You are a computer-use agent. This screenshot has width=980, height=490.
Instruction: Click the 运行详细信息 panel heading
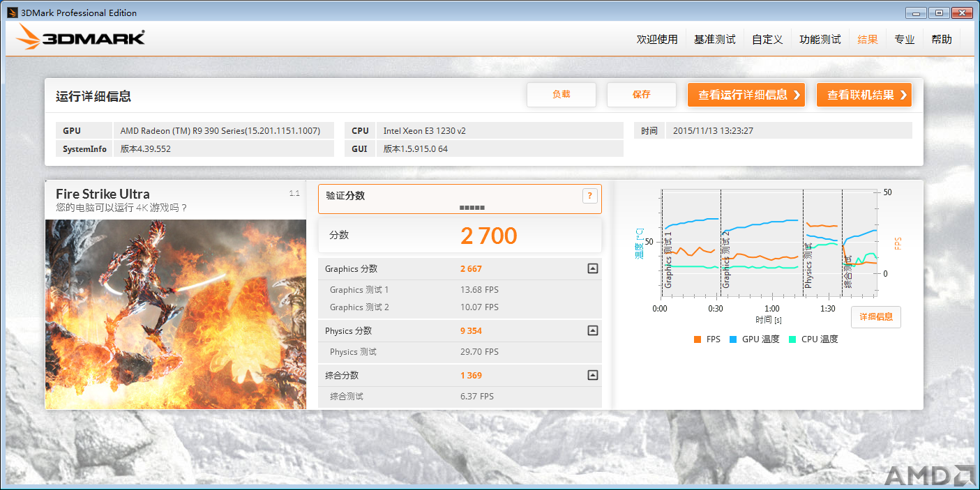click(x=93, y=96)
